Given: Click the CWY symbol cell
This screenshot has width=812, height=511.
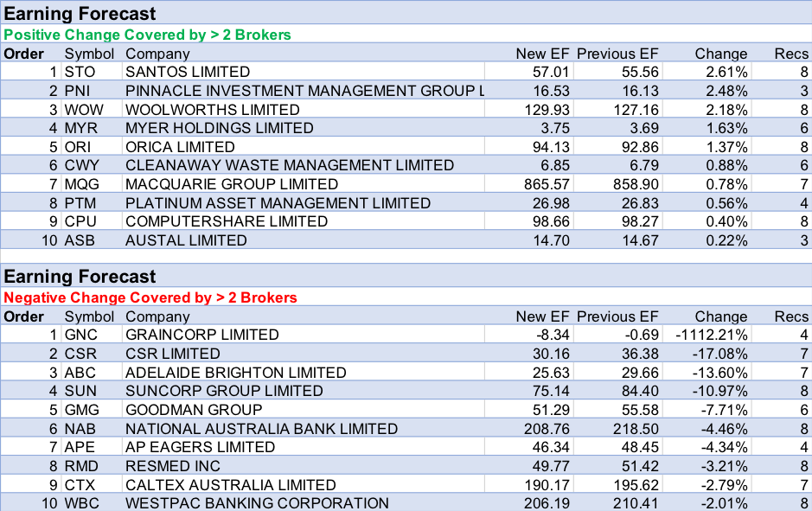Looking at the screenshot, I should 82,165.
